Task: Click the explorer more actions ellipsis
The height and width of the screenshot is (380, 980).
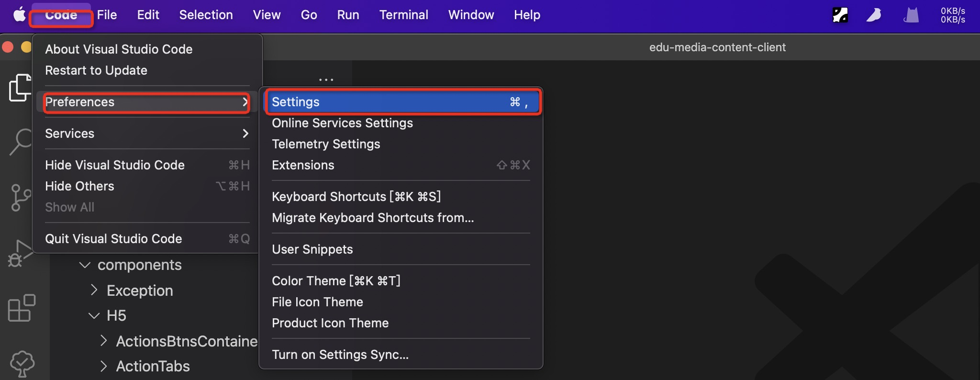Action: point(326,79)
